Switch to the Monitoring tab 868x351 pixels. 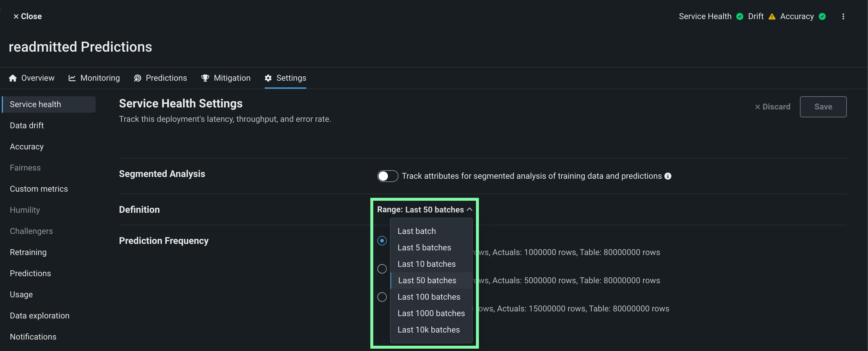coord(100,78)
